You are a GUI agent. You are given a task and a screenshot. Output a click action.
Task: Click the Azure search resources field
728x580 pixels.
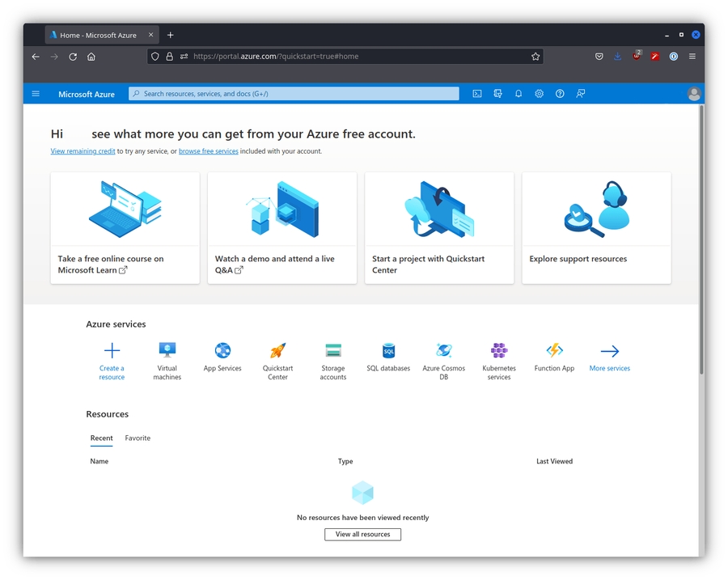(x=295, y=94)
